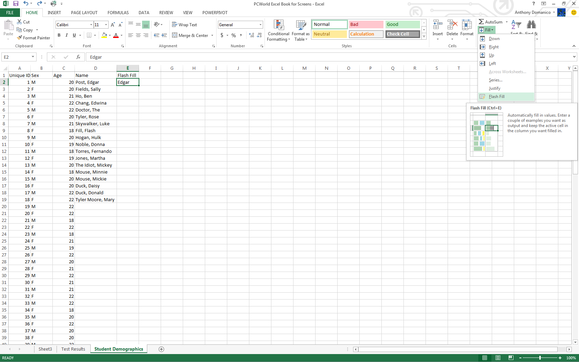Toggle bold formatting
579x362 pixels.
[x=59, y=35]
